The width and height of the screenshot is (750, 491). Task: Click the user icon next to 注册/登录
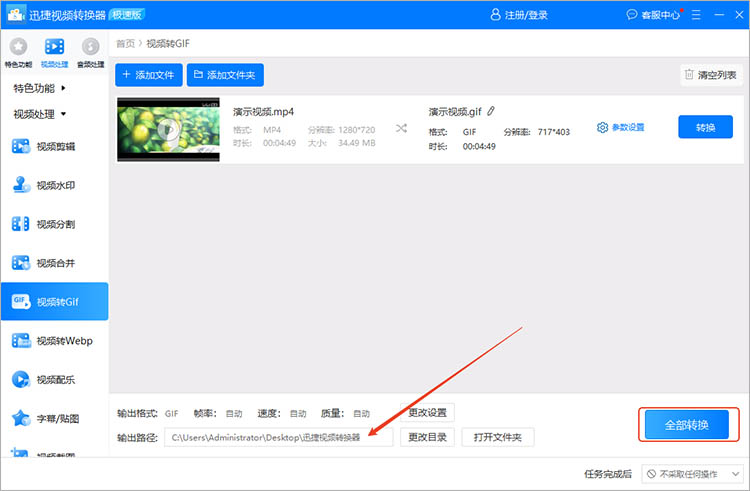point(496,14)
